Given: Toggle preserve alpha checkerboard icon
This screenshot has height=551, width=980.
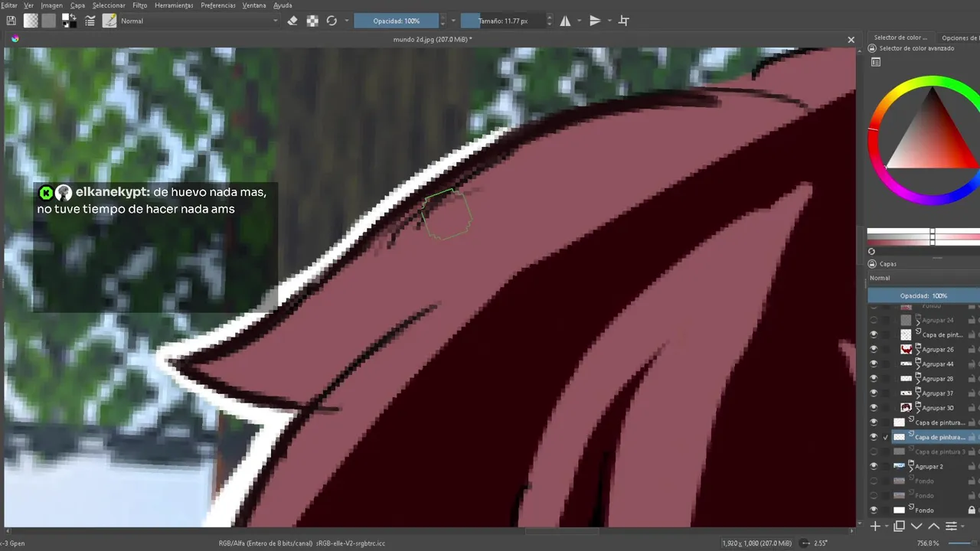Looking at the screenshot, I should pyautogui.click(x=312, y=21).
